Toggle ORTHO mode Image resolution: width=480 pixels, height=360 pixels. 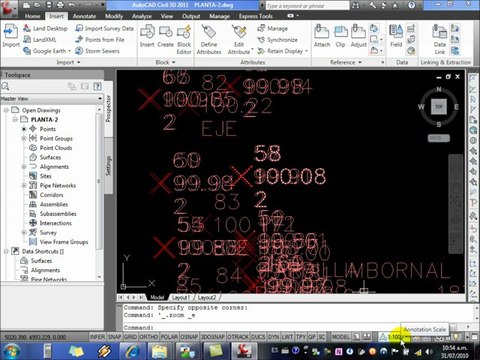pos(149,337)
